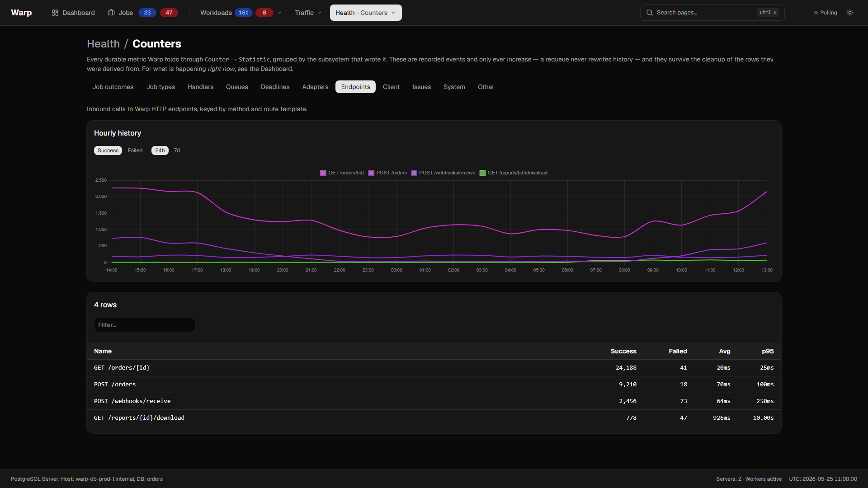Switch the chart to Failed counts
868x488 pixels.
tap(135, 150)
